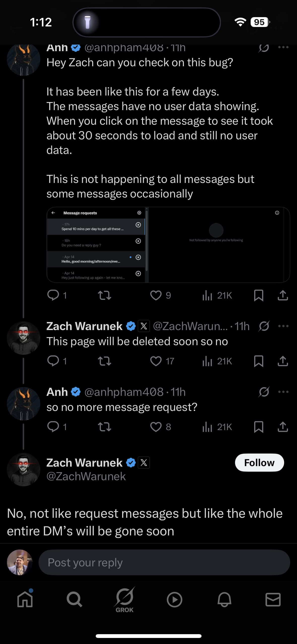
Task: Follow Zach Warunek
Action: [x=259, y=463]
